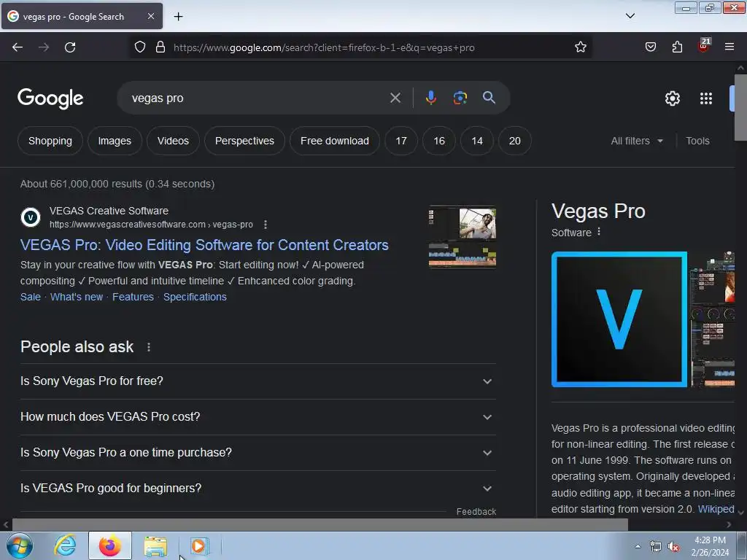747x560 pixels.
Task: Open the clock showing 4:28 PM
Action: click(x=710, y=545)
